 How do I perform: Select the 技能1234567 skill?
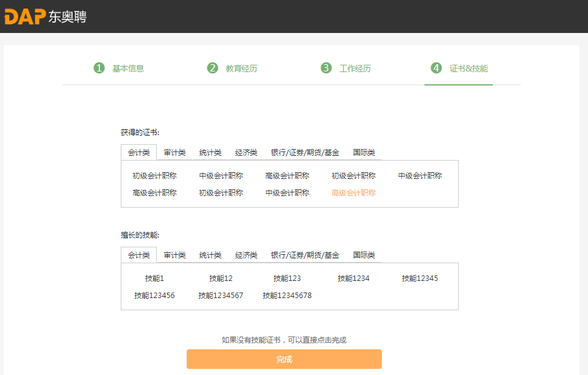coord(221,296)
